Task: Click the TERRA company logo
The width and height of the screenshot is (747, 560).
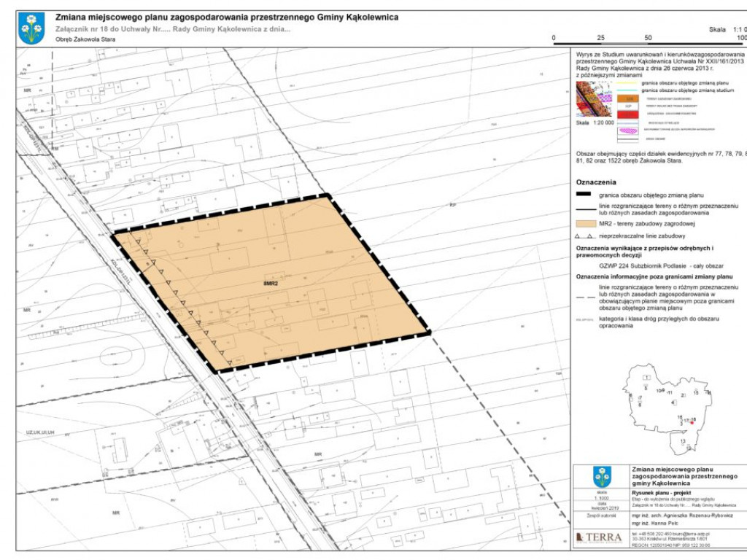Action: pos(599,537)
